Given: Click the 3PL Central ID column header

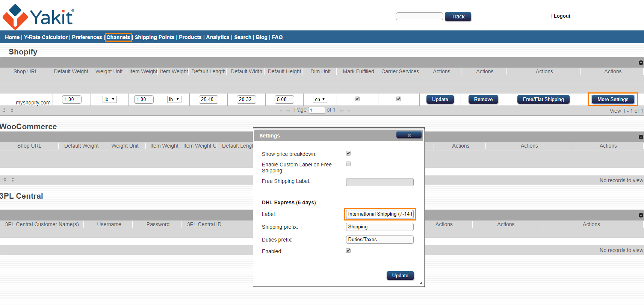Looking at the screenshot, I should [204, 224].
